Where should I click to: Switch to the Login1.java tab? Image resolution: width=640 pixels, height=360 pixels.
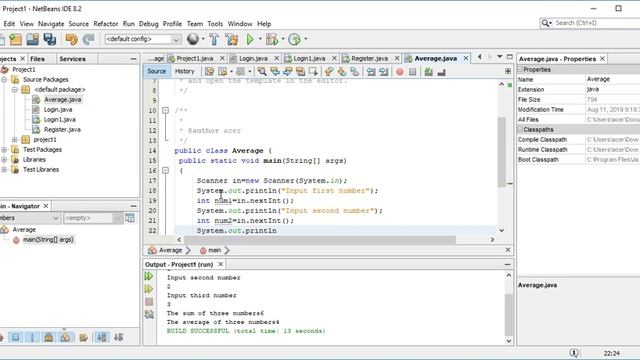(x=309, y=59)
